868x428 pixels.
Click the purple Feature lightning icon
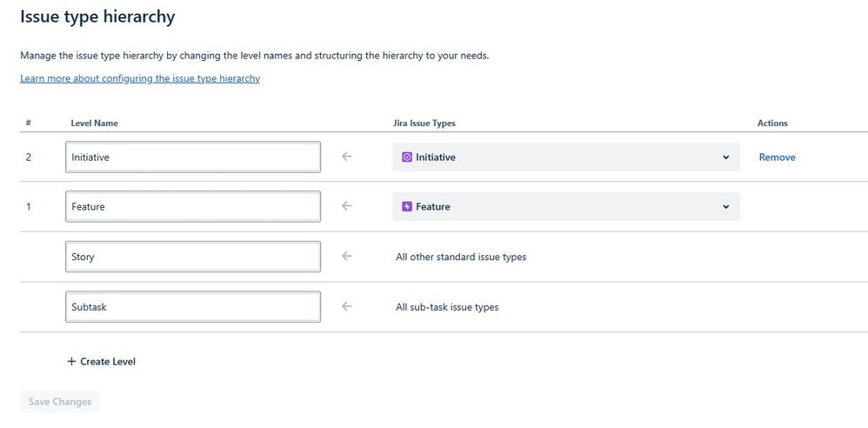point(407,207)
